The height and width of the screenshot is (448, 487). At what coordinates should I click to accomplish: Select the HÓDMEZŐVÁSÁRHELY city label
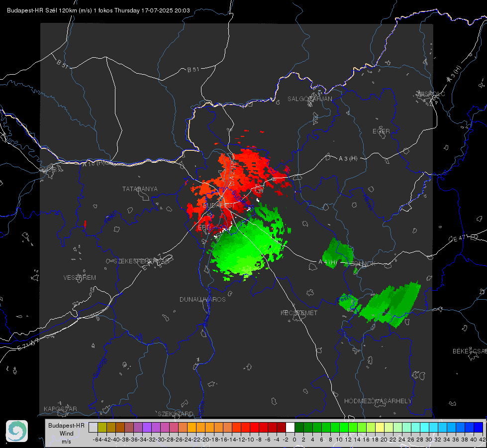[x=378, y=401]
